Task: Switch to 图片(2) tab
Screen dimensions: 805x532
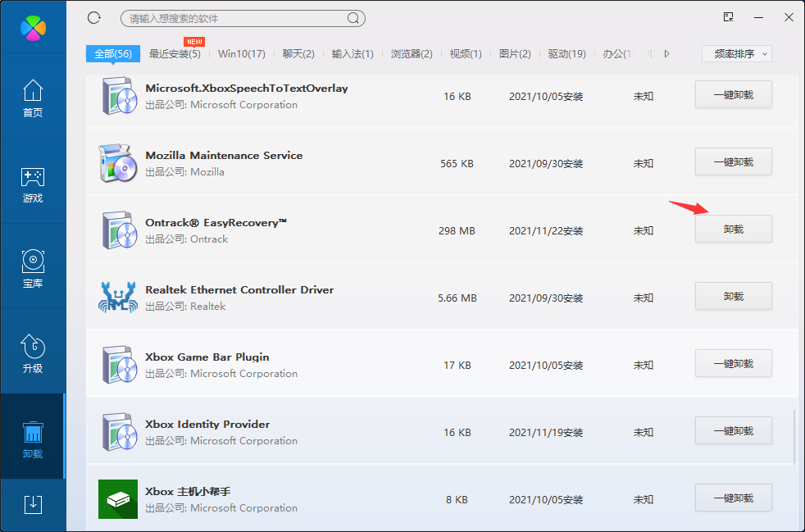Action: [515, 53]
